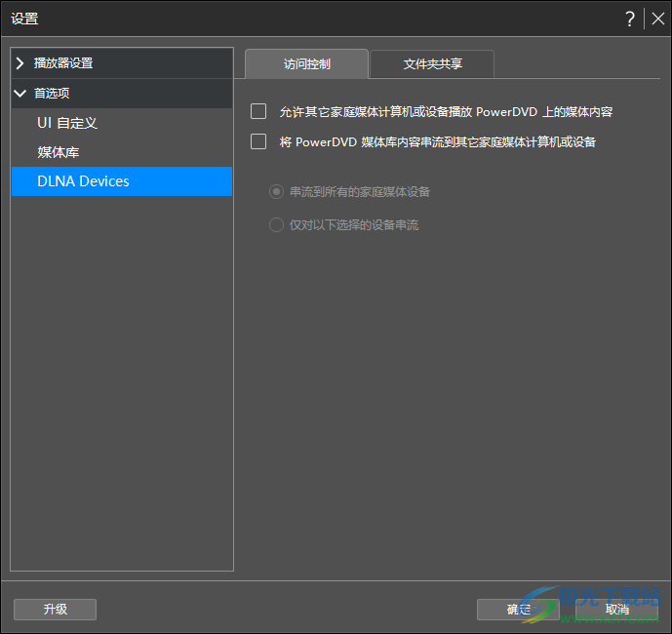Screen dimensions: 672x634
Task: Cancel changes with the 取消 button
Action: point(616,610)
